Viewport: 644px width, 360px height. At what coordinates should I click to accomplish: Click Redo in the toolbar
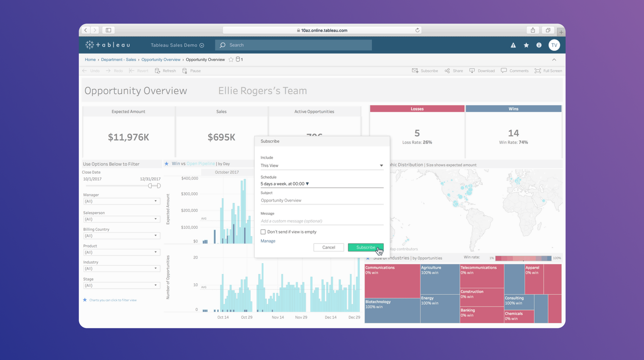pyautogui.click(x=114, y=71)
